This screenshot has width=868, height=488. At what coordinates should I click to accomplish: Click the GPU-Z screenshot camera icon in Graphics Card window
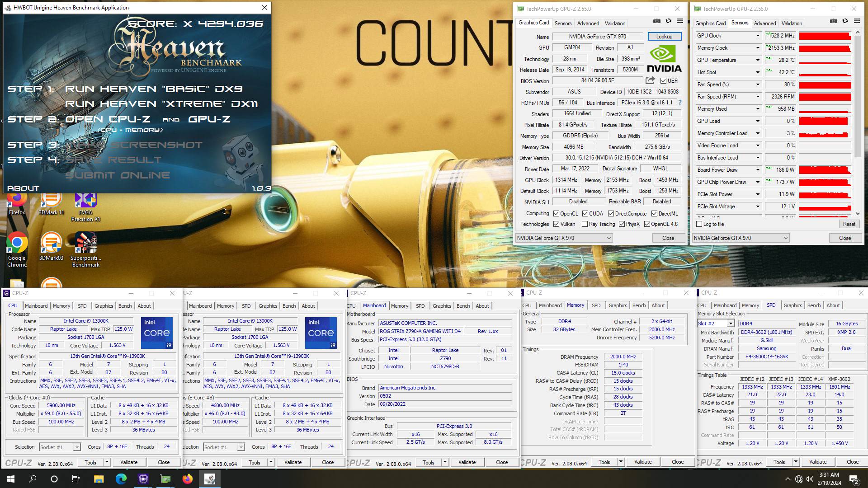pos(656,21)
